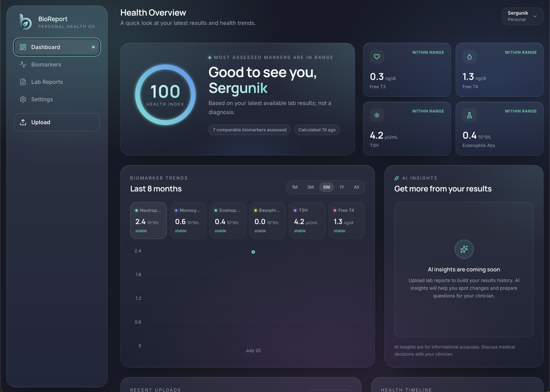The height and width of the screenshot is (392, 550).
Task: Click the Upload arrow icon
Action: [x=23, y=122]
